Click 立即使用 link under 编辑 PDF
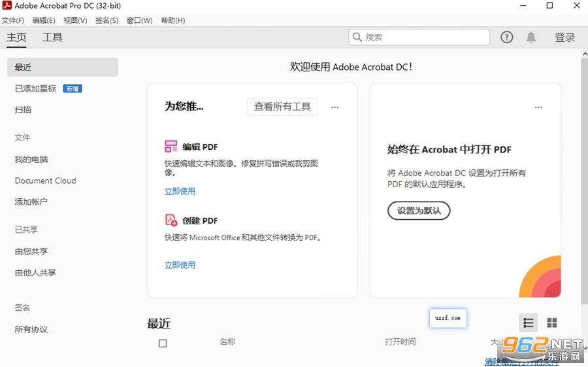The width and height of the screenshot is (588, 367). tap(180, 191)
